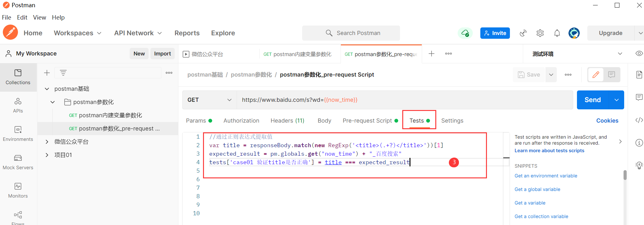Click the Send button
This screenshot has height=225, width=644.
point(592,100)
